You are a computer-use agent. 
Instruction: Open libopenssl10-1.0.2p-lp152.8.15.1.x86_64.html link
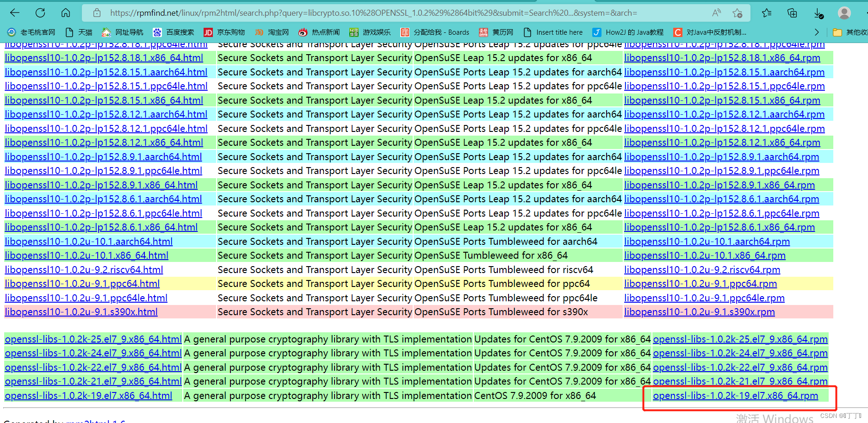[104, 100]
